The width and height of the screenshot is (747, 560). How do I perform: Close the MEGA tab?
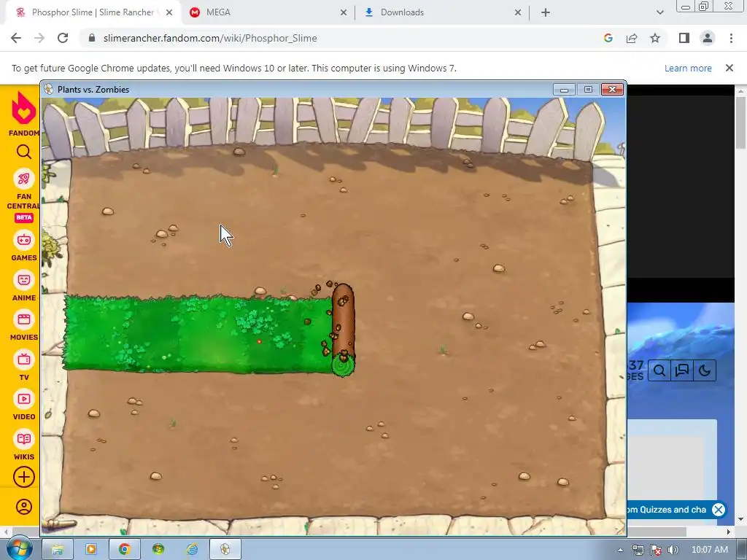tap(344, 12)
